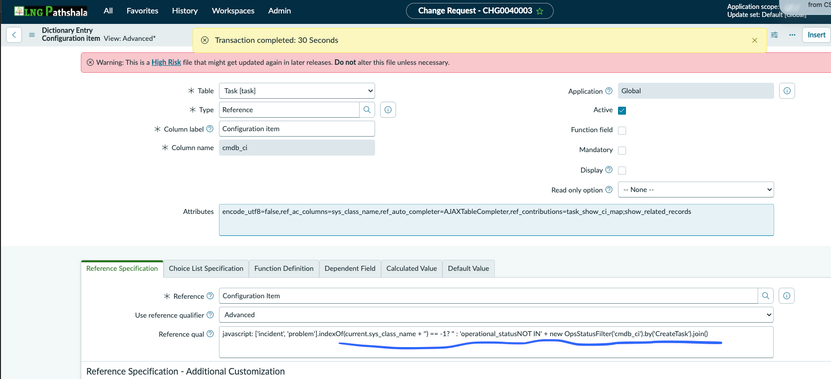
Task: Click the Reference field containing Configuration Item
Action: [x=489, y=296]
